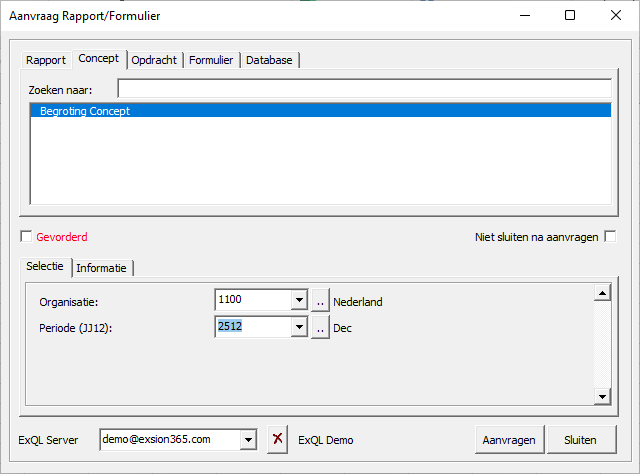This screenshot has width=640, height=474.
Task: Focus the Zoeken naar search field
Action: (364, 89)
